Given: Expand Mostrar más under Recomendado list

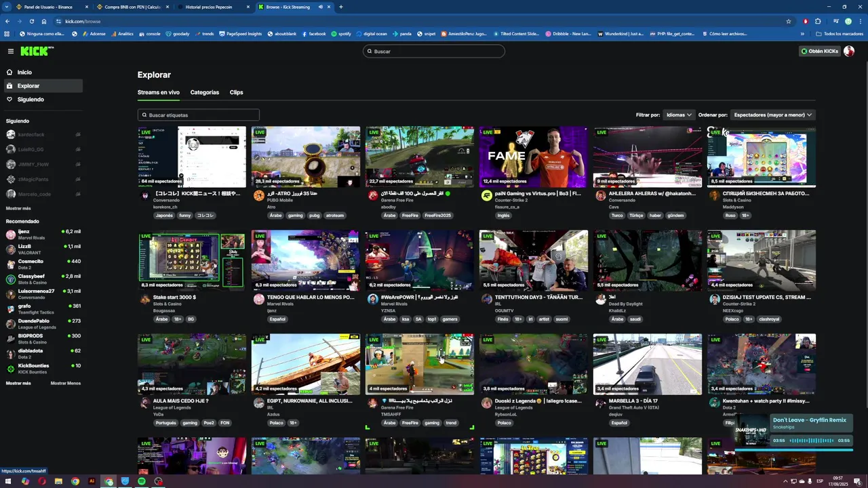Looking at the screenshot, I should (x=18, y=384).
